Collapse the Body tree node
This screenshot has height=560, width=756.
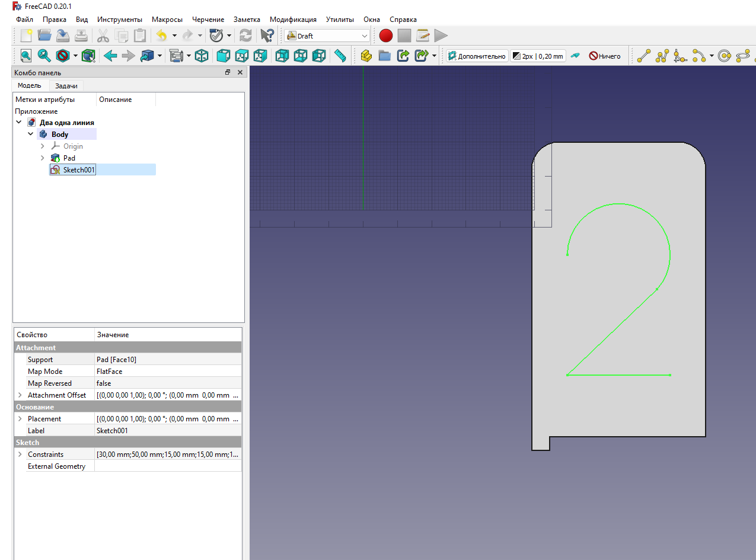tap(30, 135)
